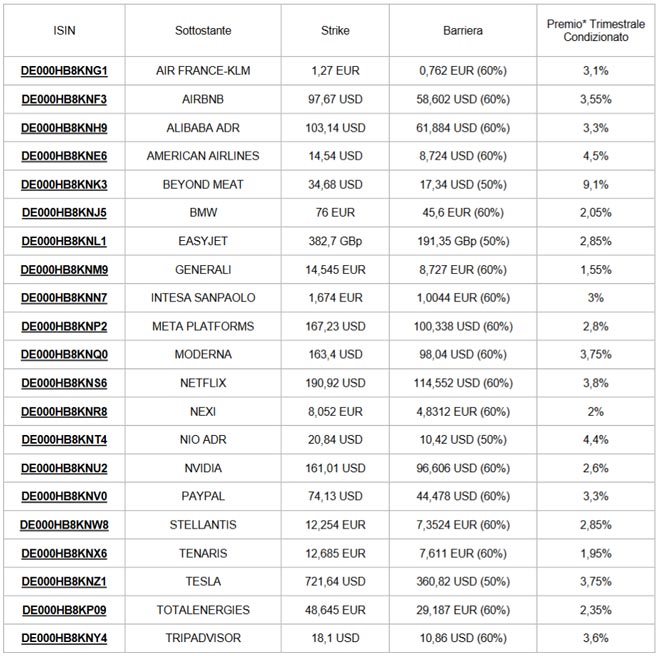
Task: Open ISIN link DE000HB8KNG1
Action: (x=64, y=71)
